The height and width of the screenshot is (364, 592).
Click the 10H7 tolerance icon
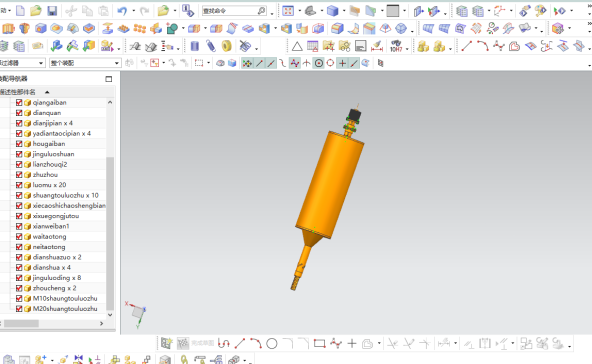396,46
